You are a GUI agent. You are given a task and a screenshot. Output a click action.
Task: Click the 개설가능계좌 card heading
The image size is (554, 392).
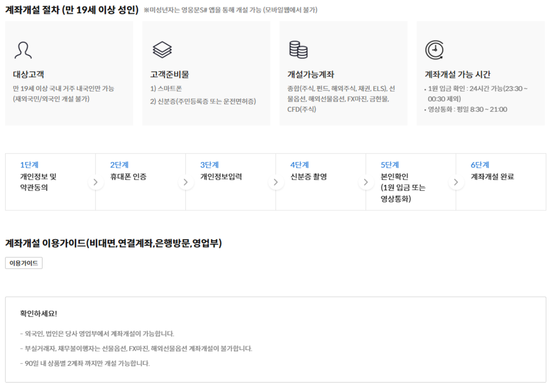point(311,74)
